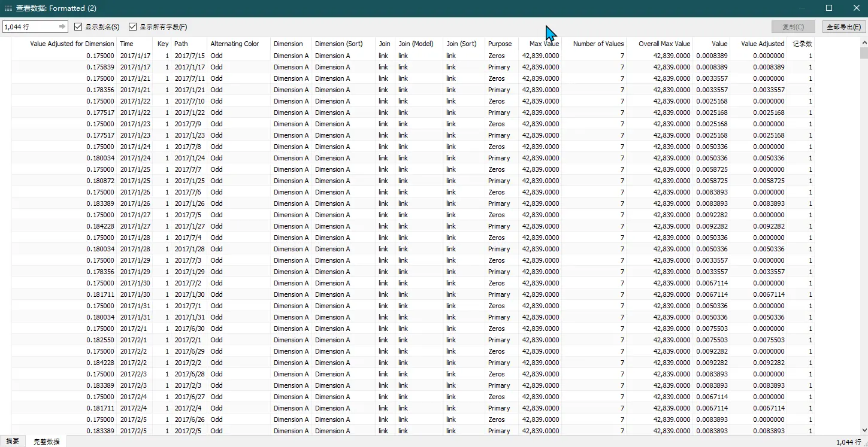This screenshot has height=447, width=868.
Task: Click the 复制(C) button
Action: [793, 27]
